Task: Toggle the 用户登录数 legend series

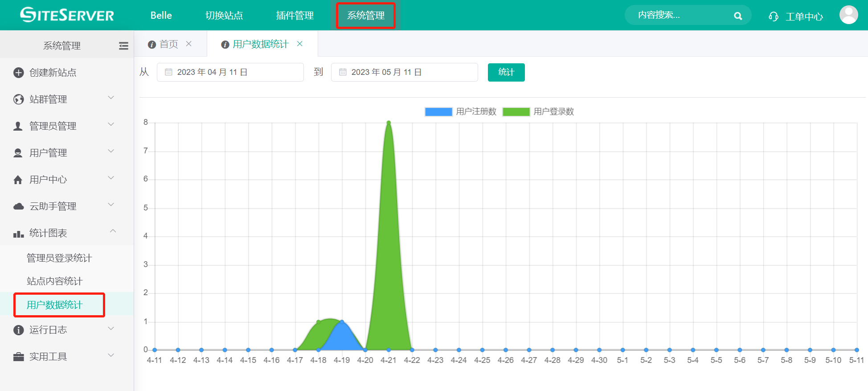Action: (516, 111)
